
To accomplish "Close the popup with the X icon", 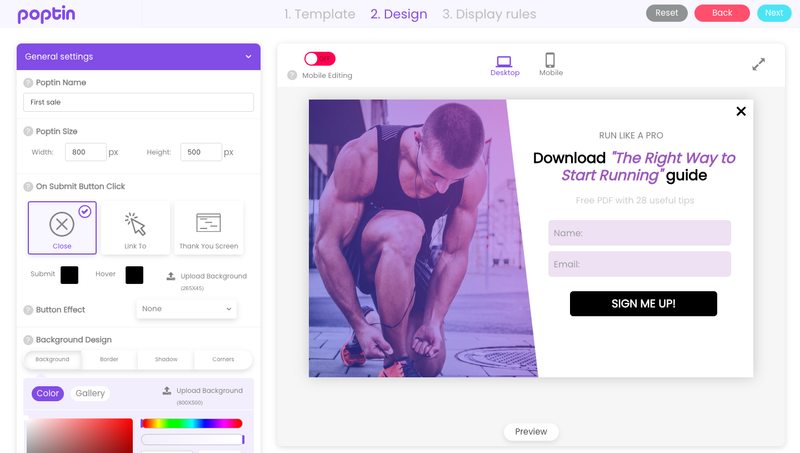I will (x=741, y=111).
